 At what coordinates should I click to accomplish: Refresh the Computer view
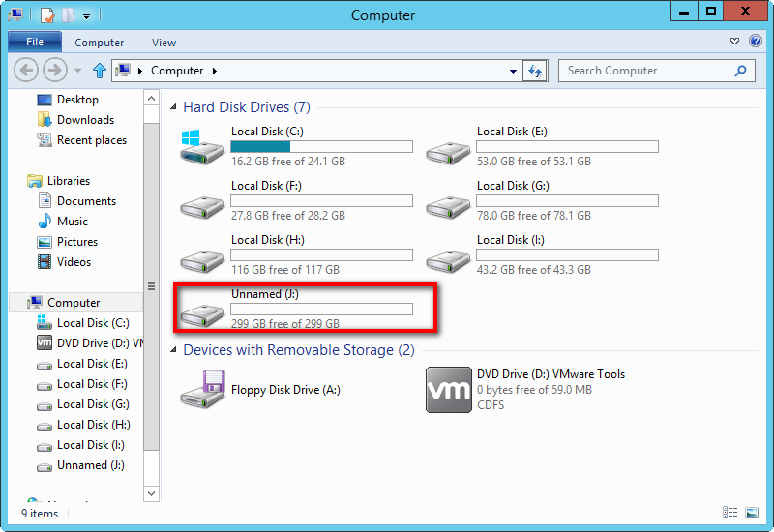click(535, 71)
